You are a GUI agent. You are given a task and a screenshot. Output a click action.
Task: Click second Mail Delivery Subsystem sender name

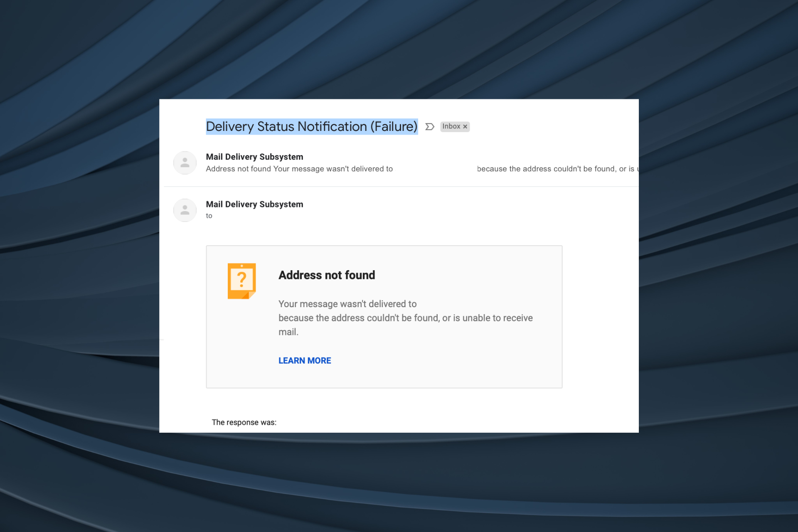(254, 204)
